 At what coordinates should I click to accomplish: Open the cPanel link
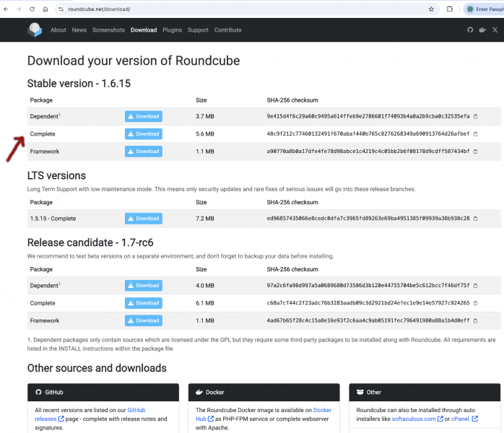[x=464, y=419]
